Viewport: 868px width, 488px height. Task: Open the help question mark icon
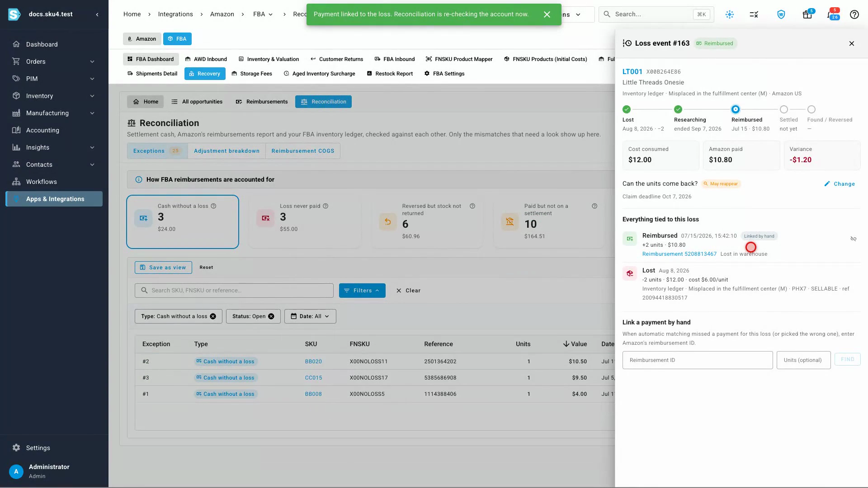coord(854,14)
